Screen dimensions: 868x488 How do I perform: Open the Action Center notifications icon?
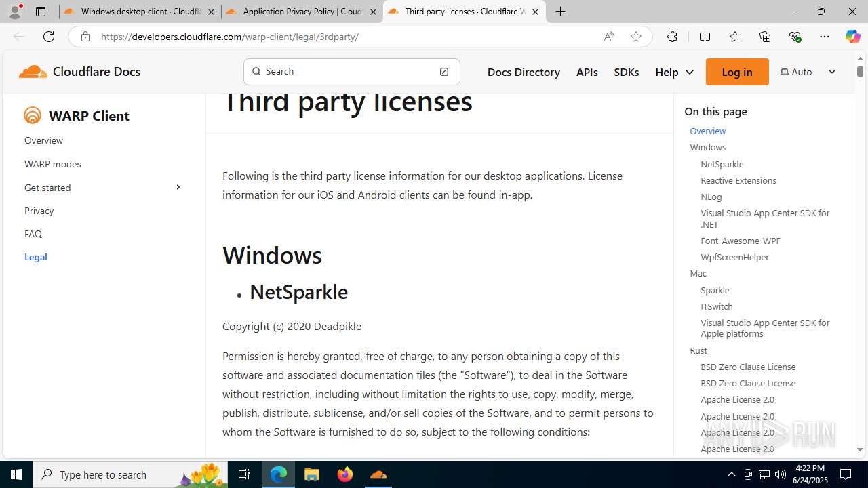pos(846,474)
